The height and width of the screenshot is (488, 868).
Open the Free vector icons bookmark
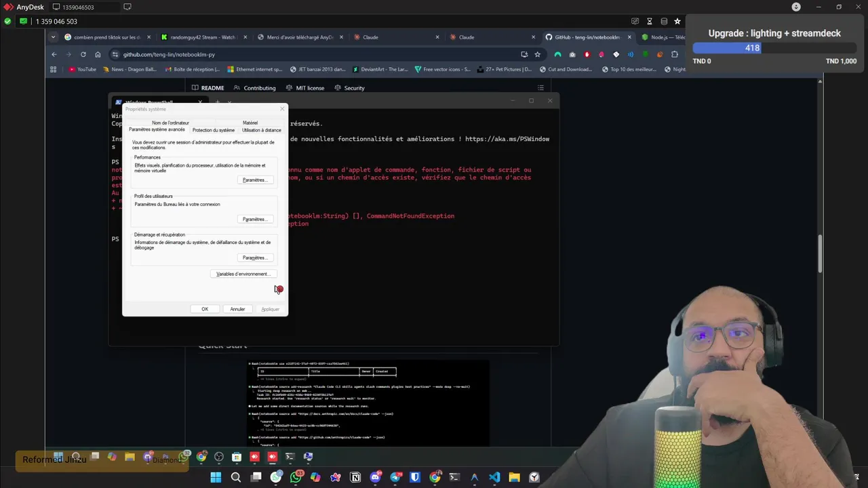[442, 69]
